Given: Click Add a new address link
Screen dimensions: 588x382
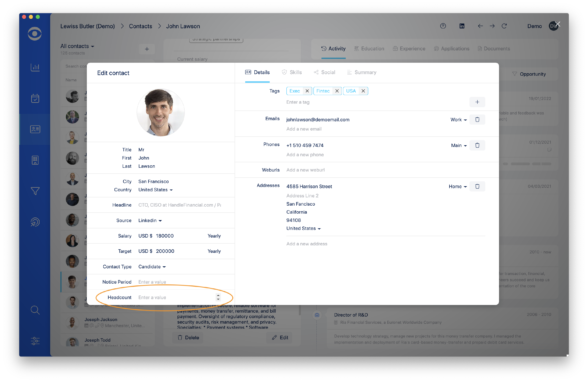Looking at the screenshot, I should pos(307,244).
